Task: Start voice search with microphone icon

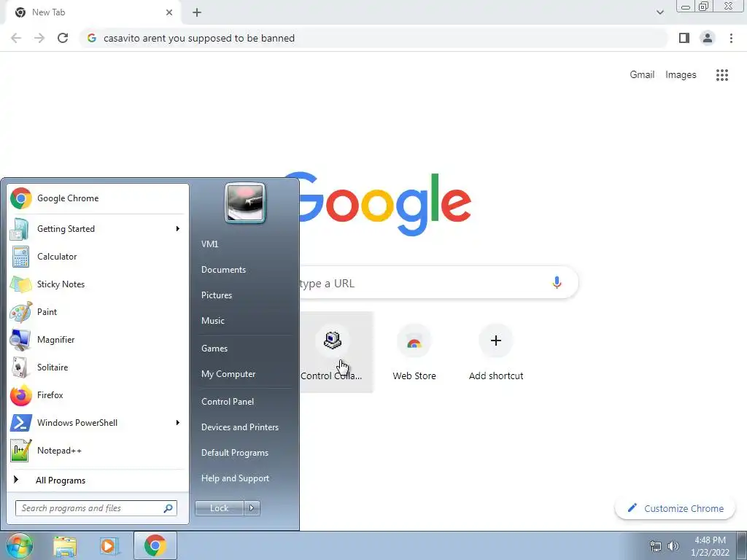Action: (557, 283)
